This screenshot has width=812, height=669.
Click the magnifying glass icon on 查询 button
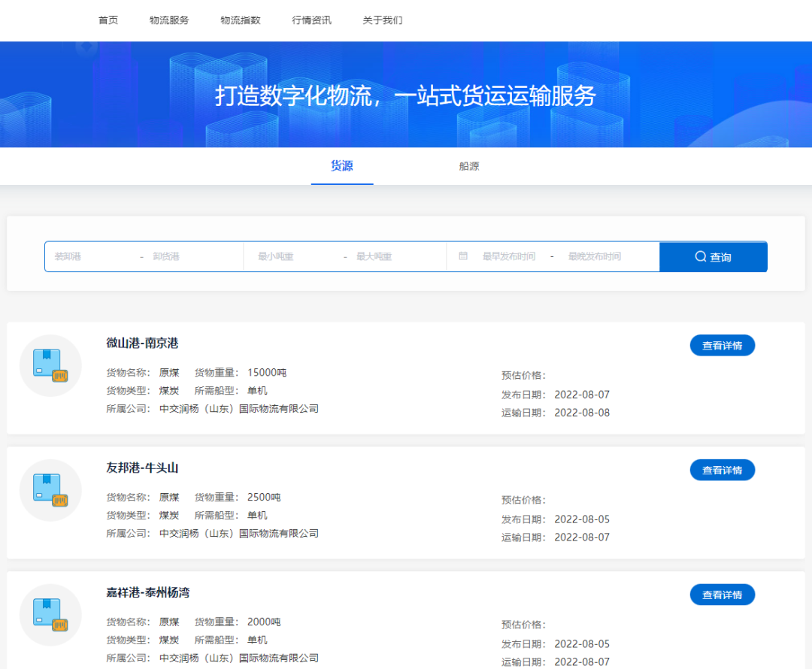[x=700, y=256]
